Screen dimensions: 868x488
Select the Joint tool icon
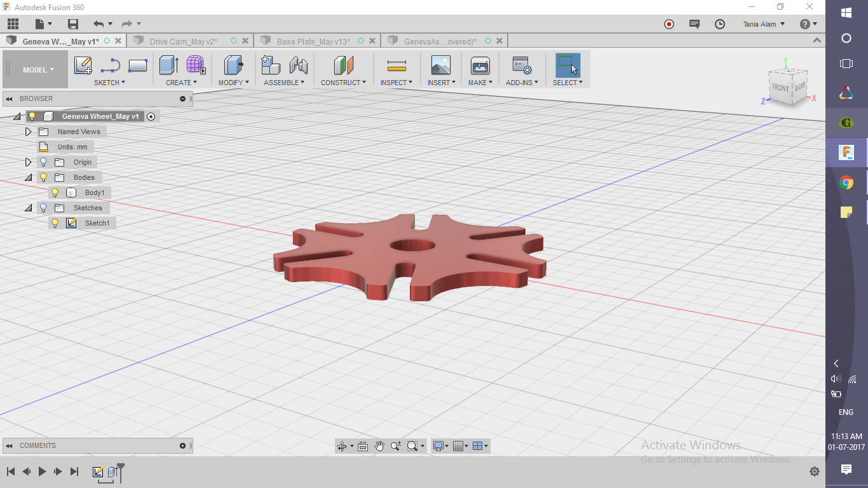point(299,65)
